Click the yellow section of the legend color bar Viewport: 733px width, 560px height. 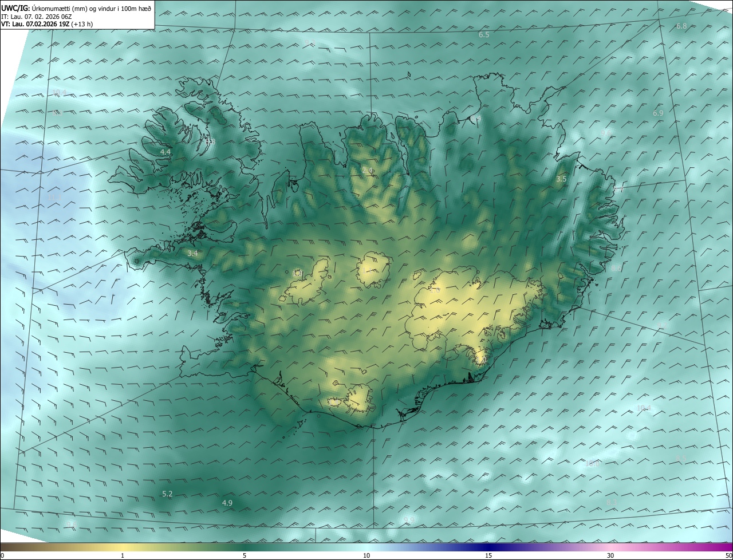(x=123, y=547)
